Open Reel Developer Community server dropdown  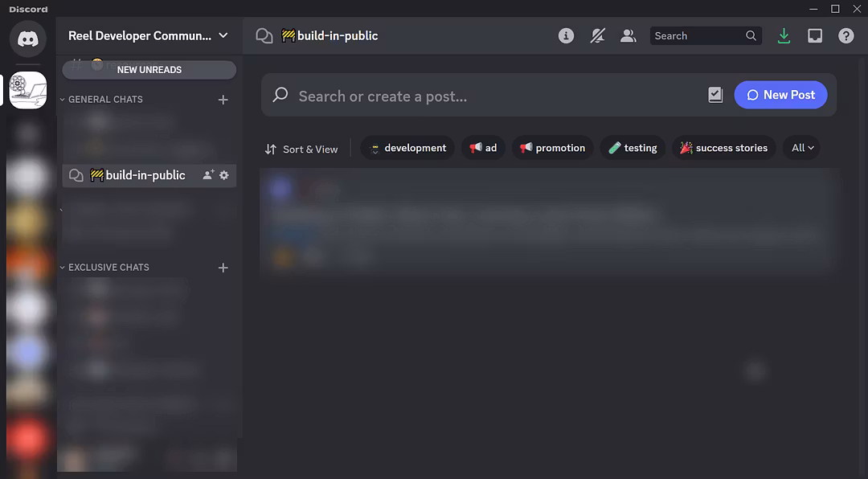coord(223,35)
